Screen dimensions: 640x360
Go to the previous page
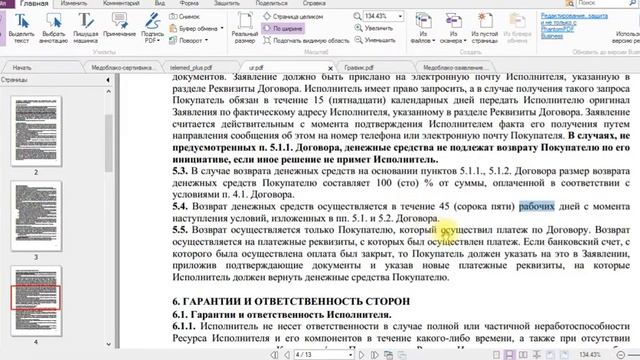pyautogui.click(x=287, y=355)
